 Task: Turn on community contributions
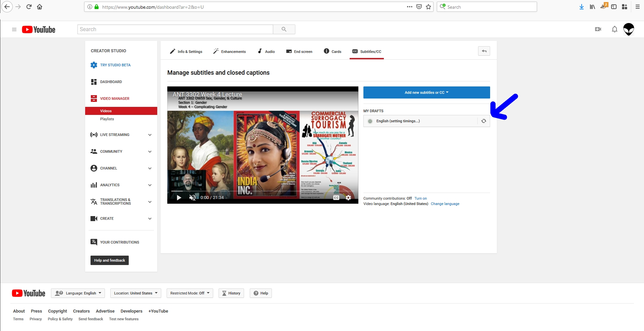(x=420, y=198)
